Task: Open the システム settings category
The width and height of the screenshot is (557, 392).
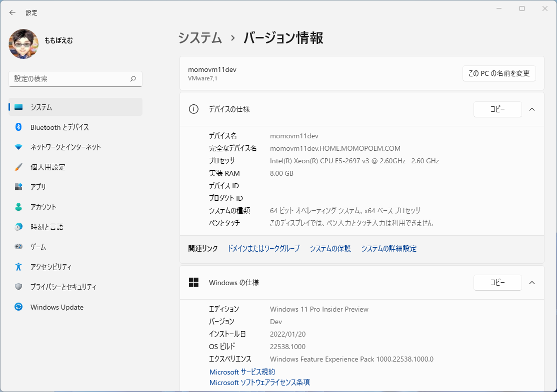Action: pos(75,107)
